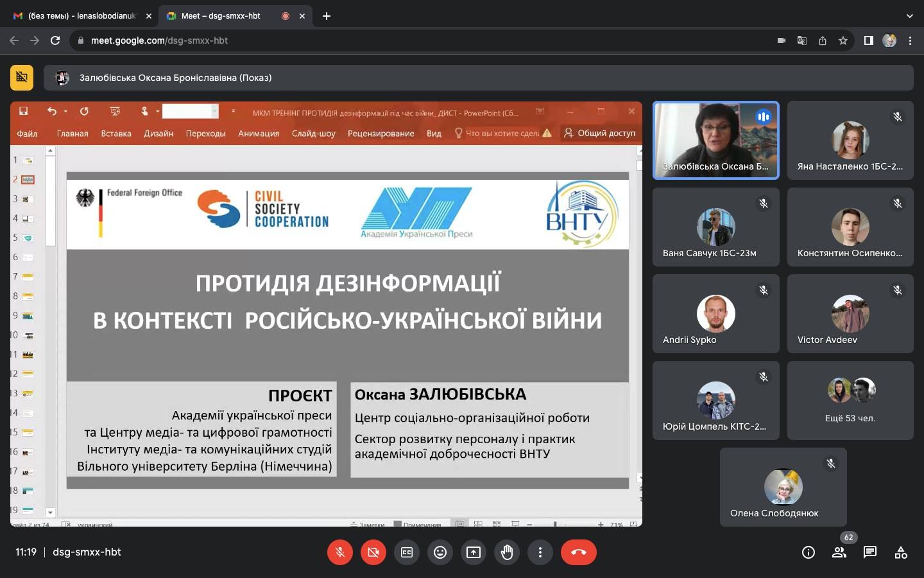The image size is (924, 578).
Task: Open the Chrome three-dot menu
Action: click(910, 40)
